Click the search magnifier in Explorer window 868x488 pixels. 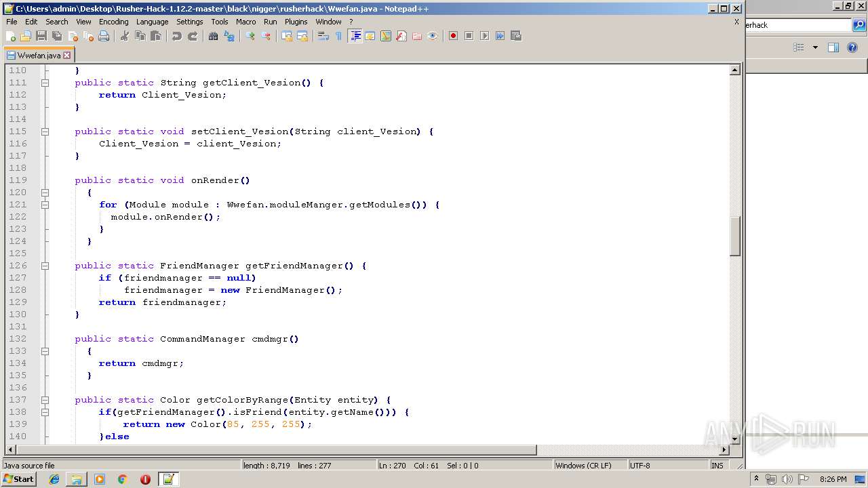click(859, 25)
